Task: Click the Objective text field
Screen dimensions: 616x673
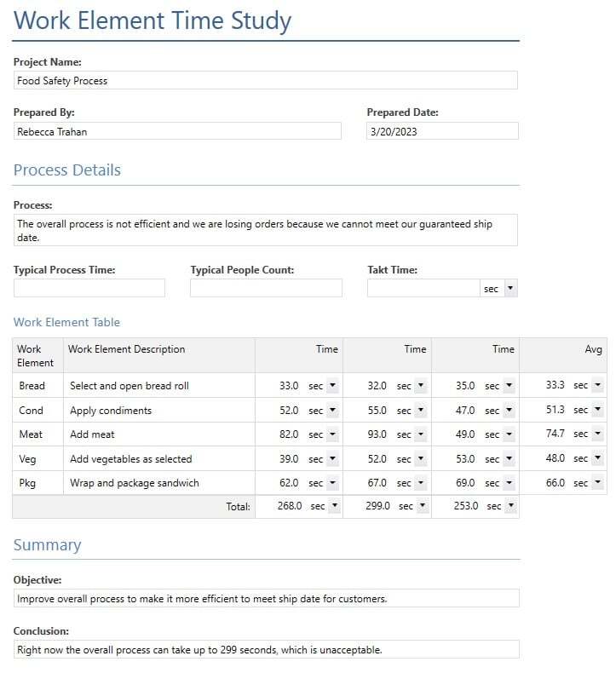Action: click(266, 599)
